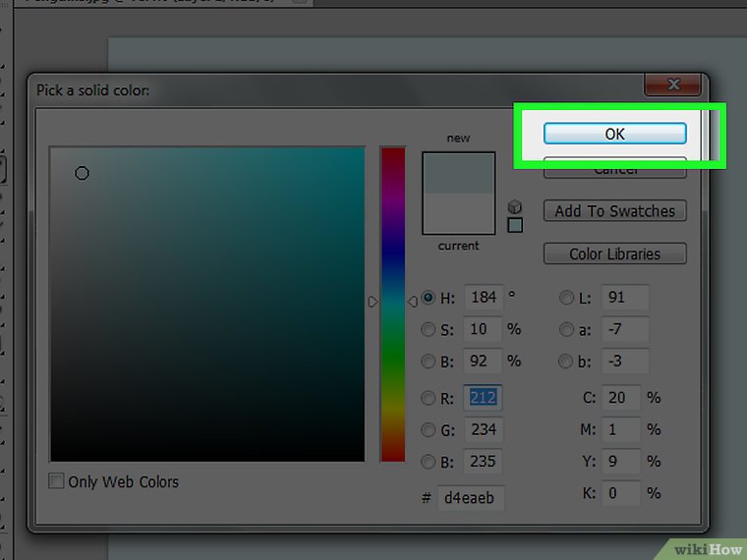This screenshot has height=560, width=747.
Task: Click the small web-safe color square swatch
Action: [515, 225]
